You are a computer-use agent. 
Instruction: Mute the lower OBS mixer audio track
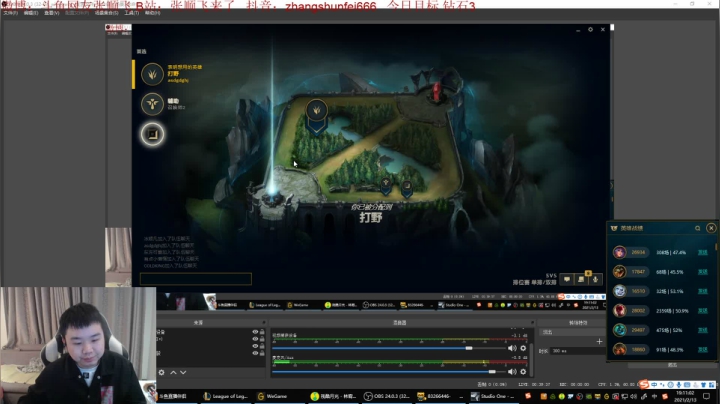512,371
